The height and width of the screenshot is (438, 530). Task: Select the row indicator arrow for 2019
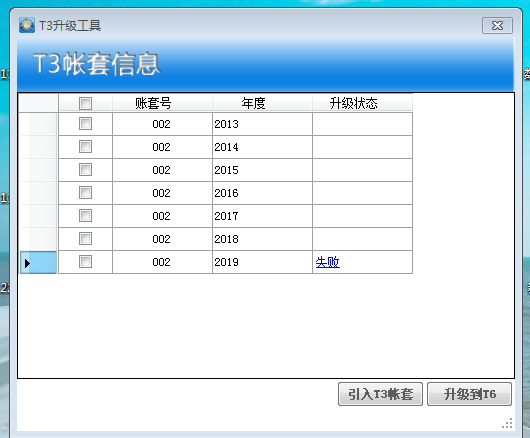[x=38, y=262]
